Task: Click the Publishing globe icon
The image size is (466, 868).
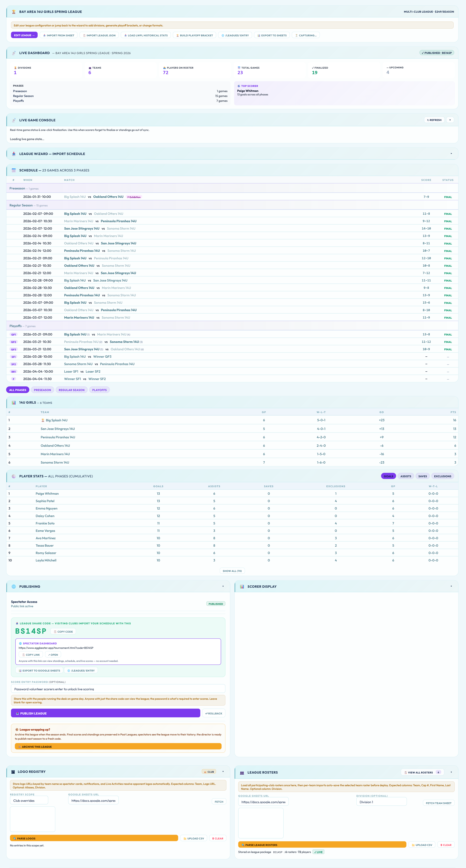Action: [x=14, y=587]
